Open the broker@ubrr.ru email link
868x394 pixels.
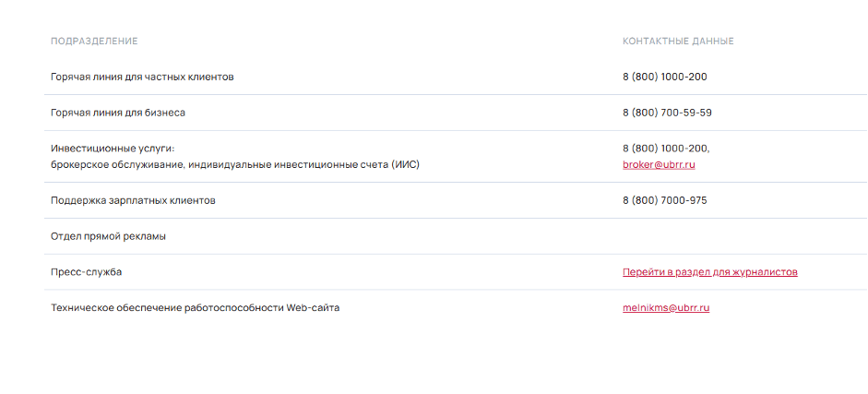pos(659,164)
